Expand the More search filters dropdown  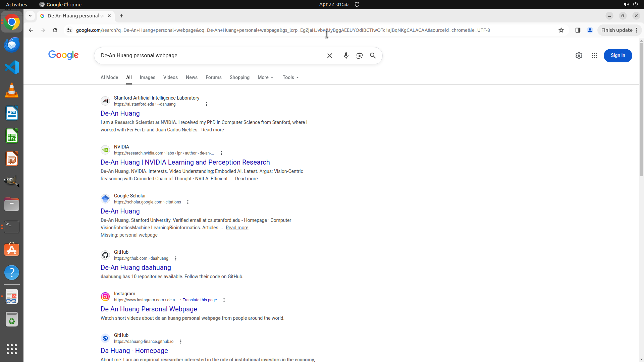(265, 77)
